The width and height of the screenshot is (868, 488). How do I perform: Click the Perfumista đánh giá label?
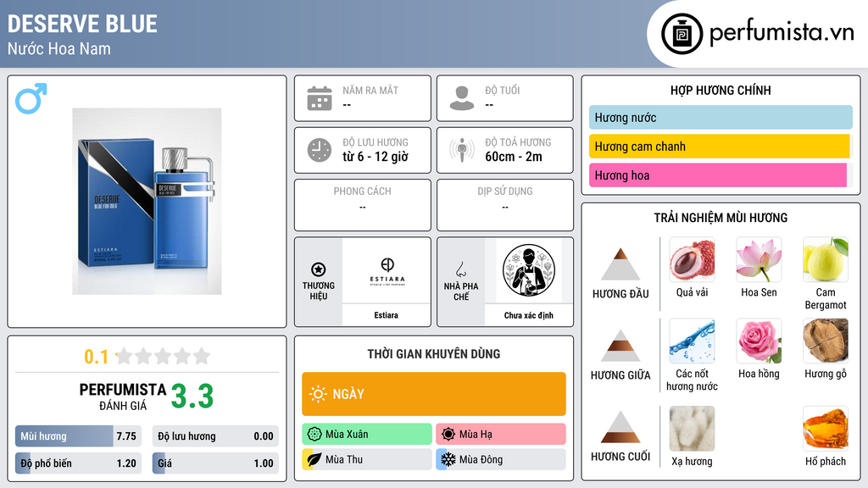coord(122,396)
